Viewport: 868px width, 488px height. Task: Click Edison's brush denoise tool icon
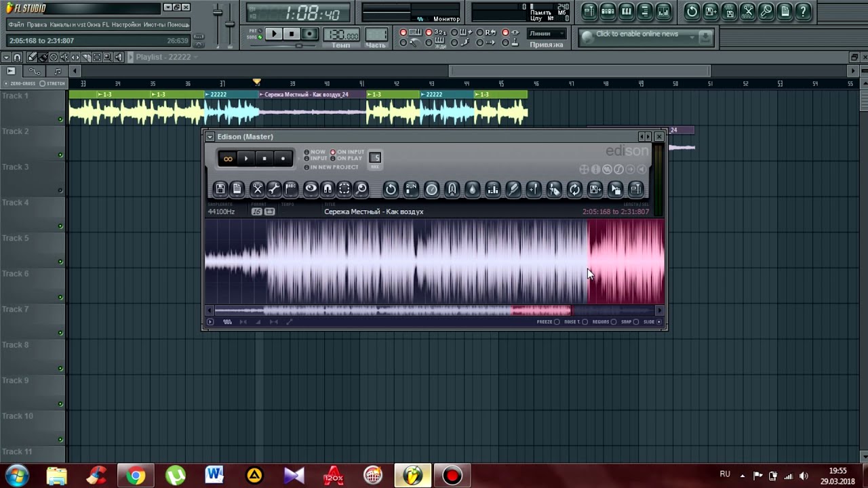(513, 189)
